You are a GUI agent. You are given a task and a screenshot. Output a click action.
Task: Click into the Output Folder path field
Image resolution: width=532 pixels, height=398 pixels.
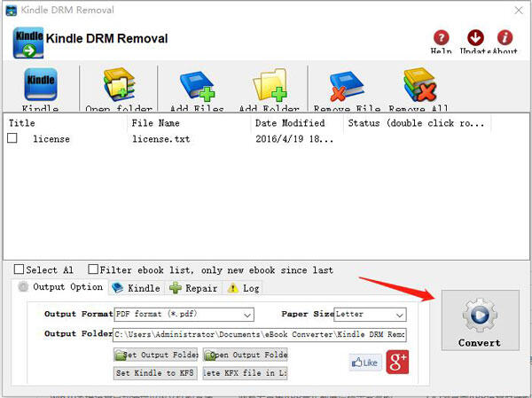point(260,334)
